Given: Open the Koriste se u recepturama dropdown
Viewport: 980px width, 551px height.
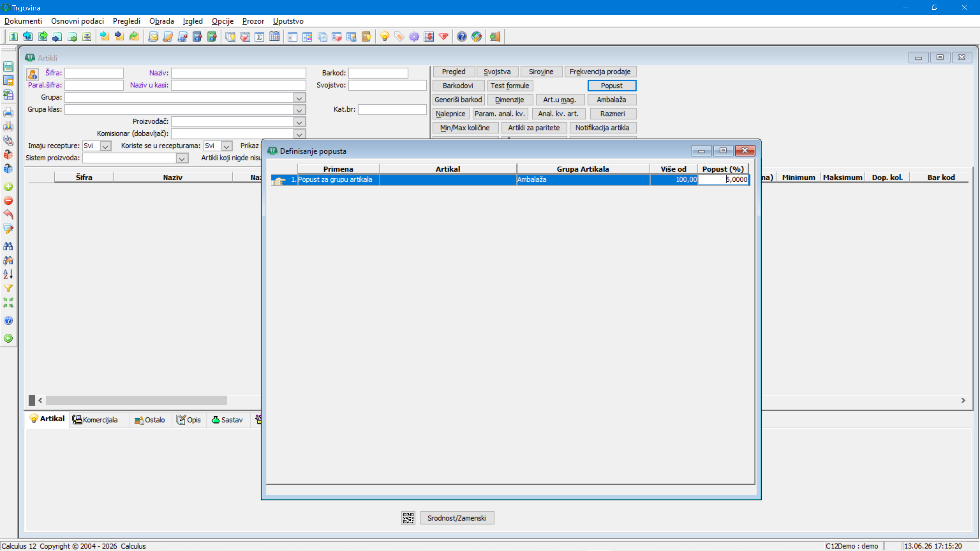Looking at the screenshot, I should point(227,146).
